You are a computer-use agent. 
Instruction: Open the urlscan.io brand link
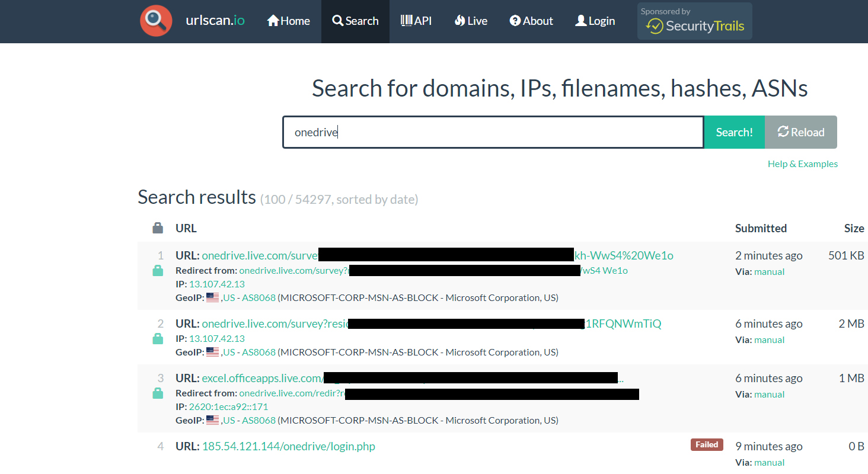point(215,21)
